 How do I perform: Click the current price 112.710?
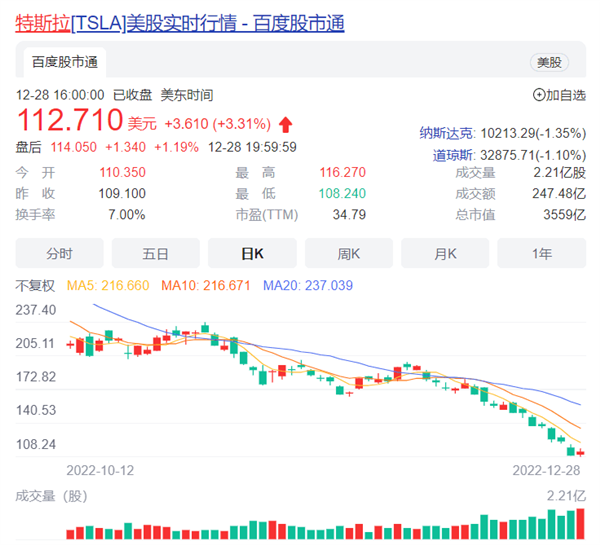70,120
